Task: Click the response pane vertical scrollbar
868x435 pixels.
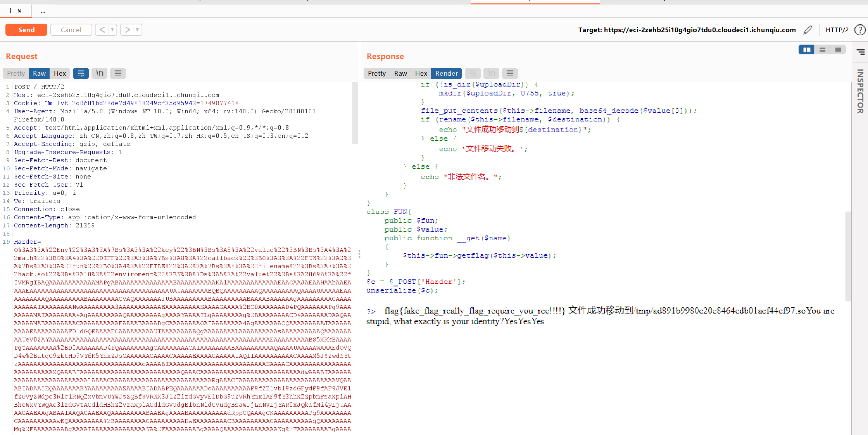Action: [x=848, y=256]
